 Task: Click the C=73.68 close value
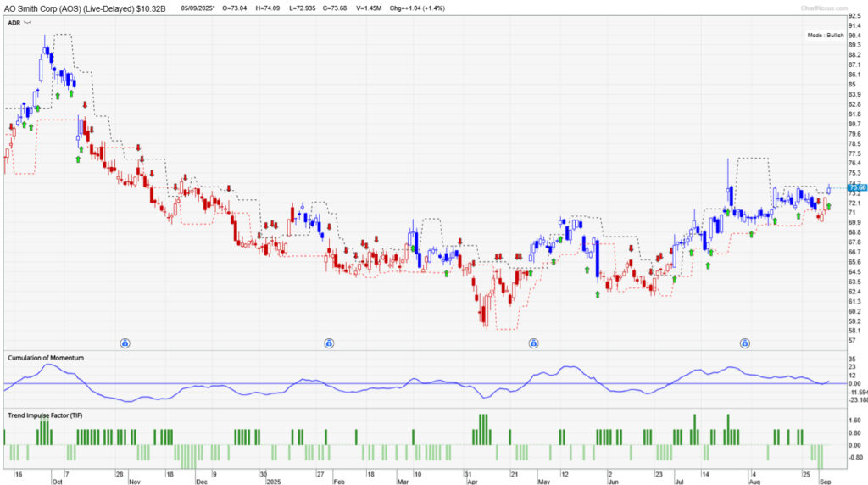(x=335, y=8)
